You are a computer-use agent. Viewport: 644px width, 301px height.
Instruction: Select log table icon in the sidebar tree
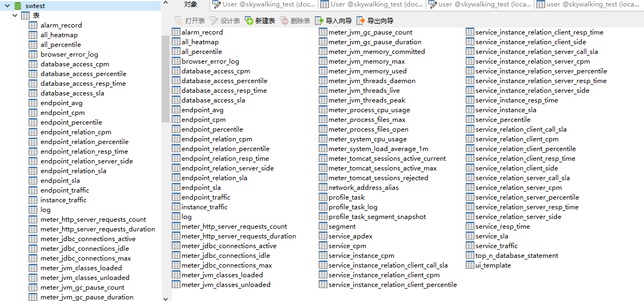tap(33, 210)
